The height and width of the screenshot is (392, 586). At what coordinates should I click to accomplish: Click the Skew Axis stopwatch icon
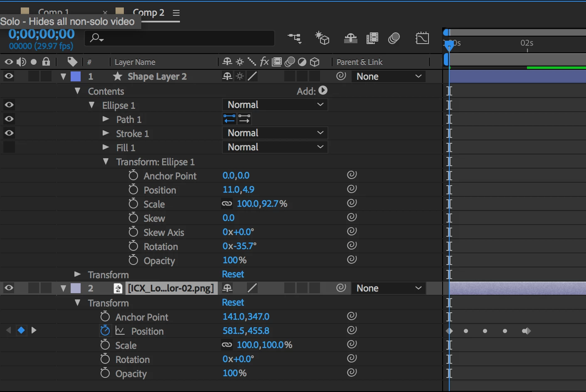click(133, 232)
